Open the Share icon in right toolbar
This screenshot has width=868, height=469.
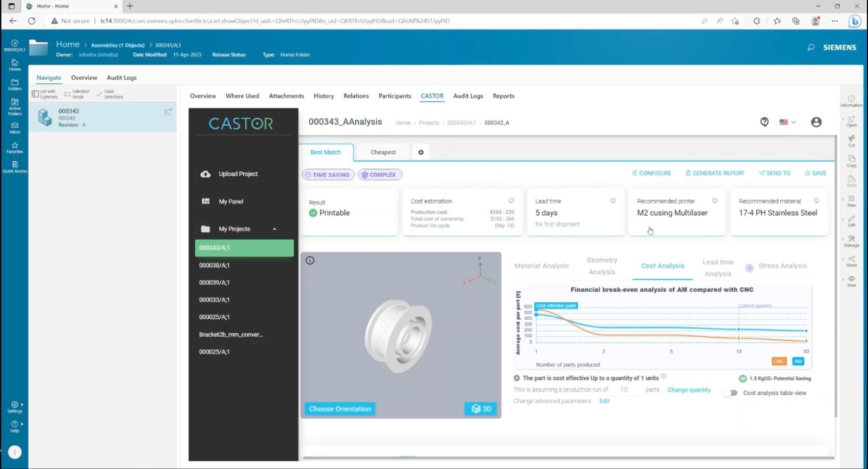click(851, 261)
